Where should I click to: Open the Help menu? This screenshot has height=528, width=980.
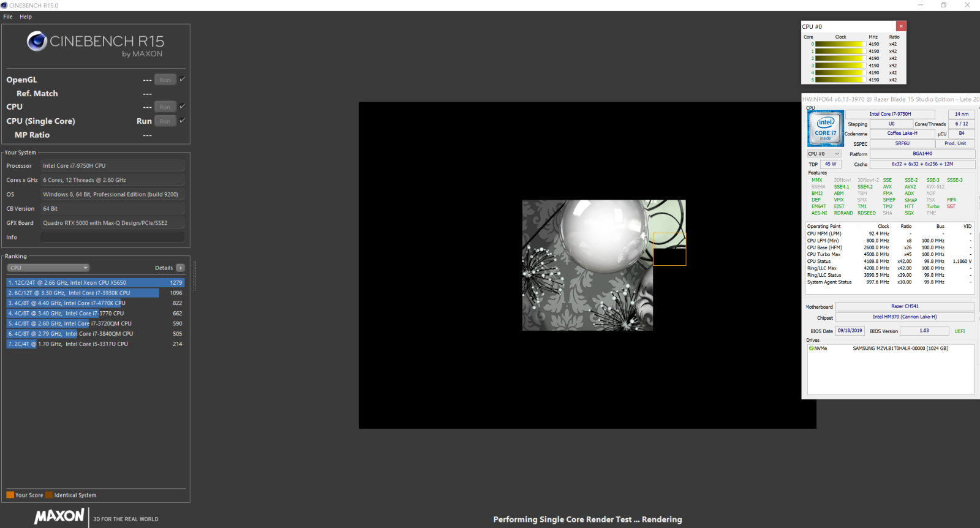[26, 17]
